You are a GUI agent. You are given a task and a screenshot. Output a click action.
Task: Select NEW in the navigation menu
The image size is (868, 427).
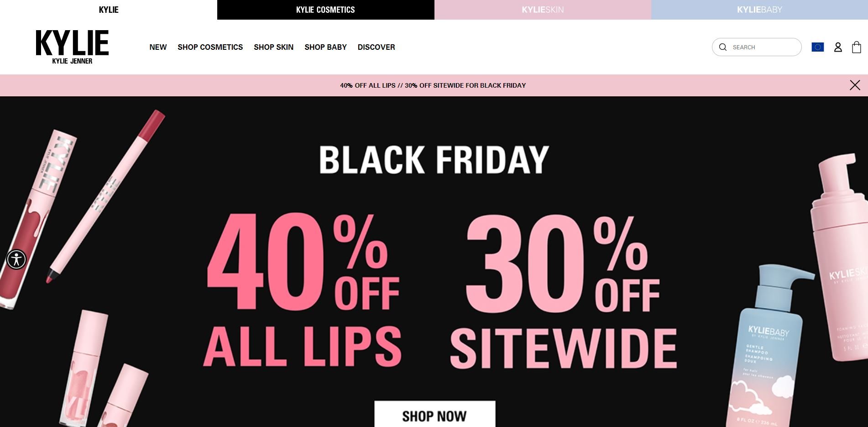(158, 47)
